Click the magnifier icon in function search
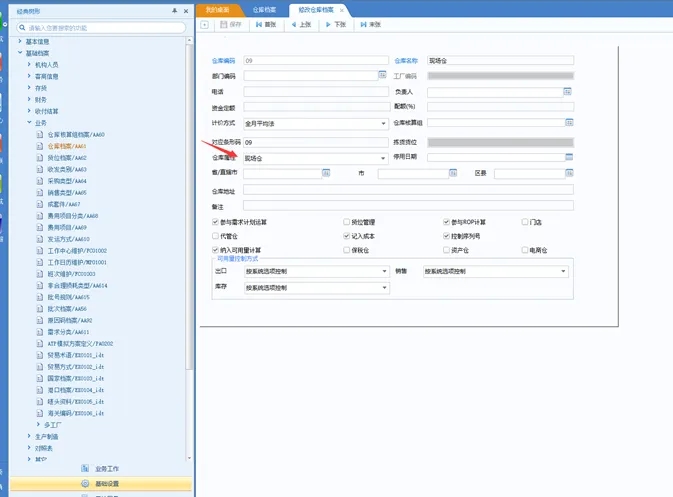 click(x=22, y=27)
